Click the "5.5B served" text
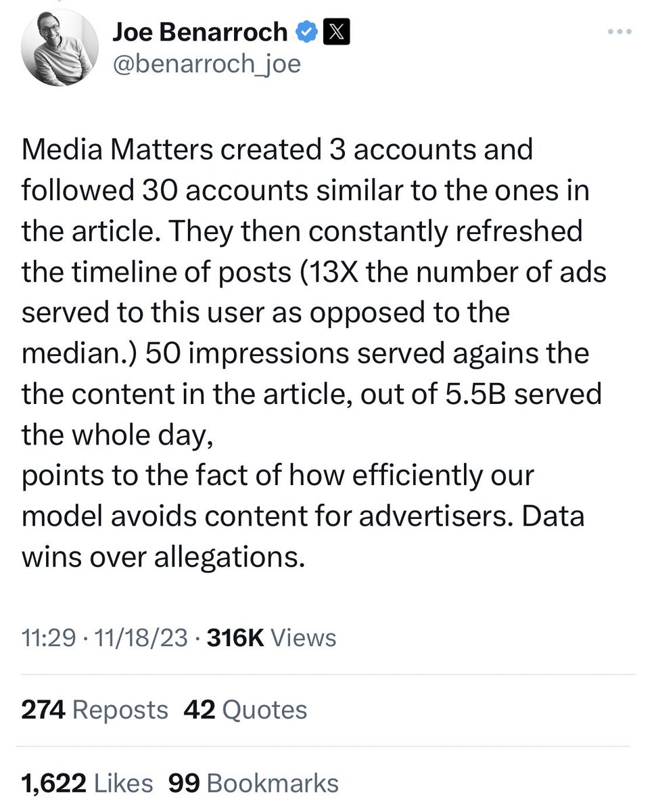This screenshot has width=656, height=812. click(x=526, y=394)
